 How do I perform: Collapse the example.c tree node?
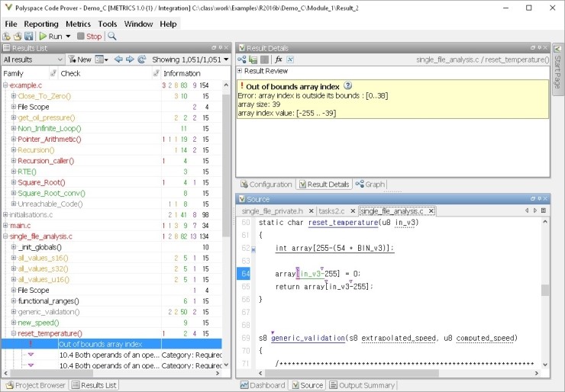pyautogui.click(x=5, y=85)
